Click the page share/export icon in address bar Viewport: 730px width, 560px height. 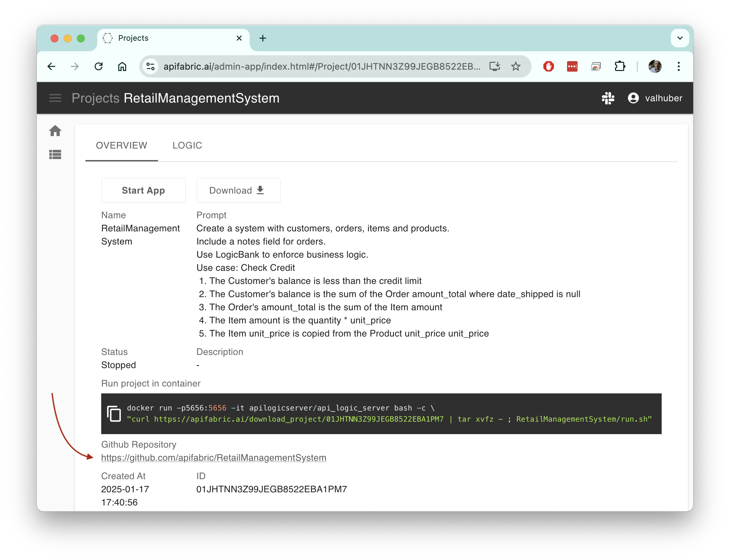click(495, 66)
